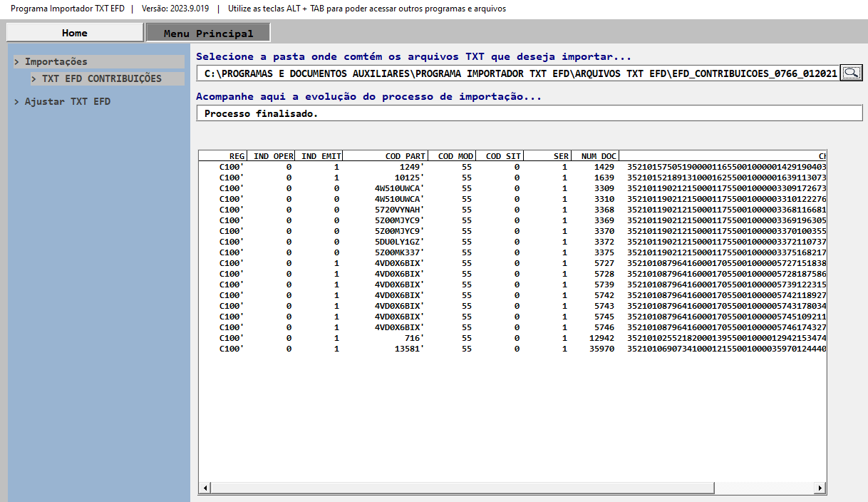The width and height of the screenshot is (868, 502).
Task: Click NUM DOC cell 3309
Action: 604,188
